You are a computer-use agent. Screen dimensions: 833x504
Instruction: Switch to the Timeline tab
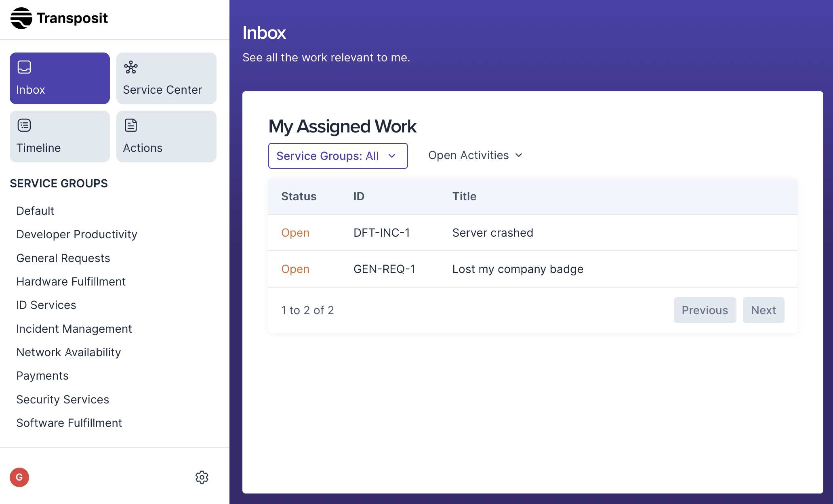59,136
